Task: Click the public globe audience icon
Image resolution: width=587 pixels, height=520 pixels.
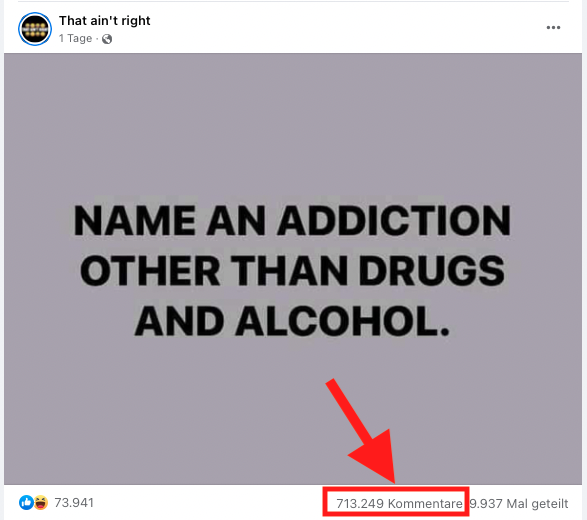Action: tap(107, 39)
